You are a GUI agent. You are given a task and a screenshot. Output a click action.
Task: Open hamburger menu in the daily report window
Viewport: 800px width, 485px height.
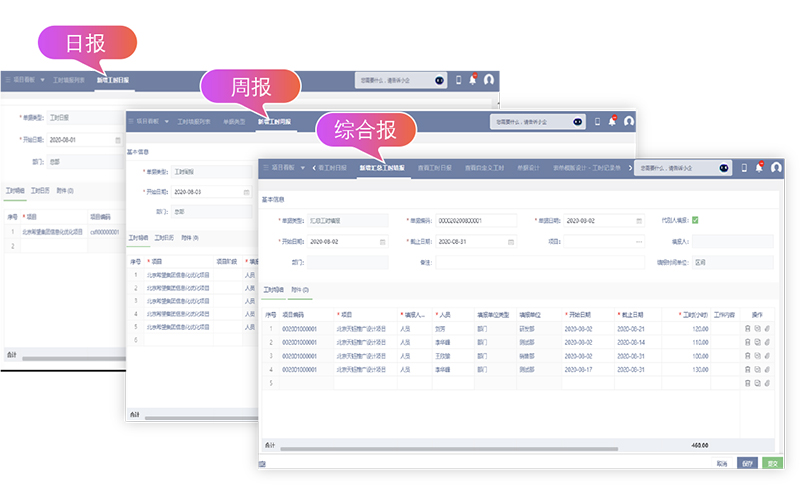coord(8,80)
